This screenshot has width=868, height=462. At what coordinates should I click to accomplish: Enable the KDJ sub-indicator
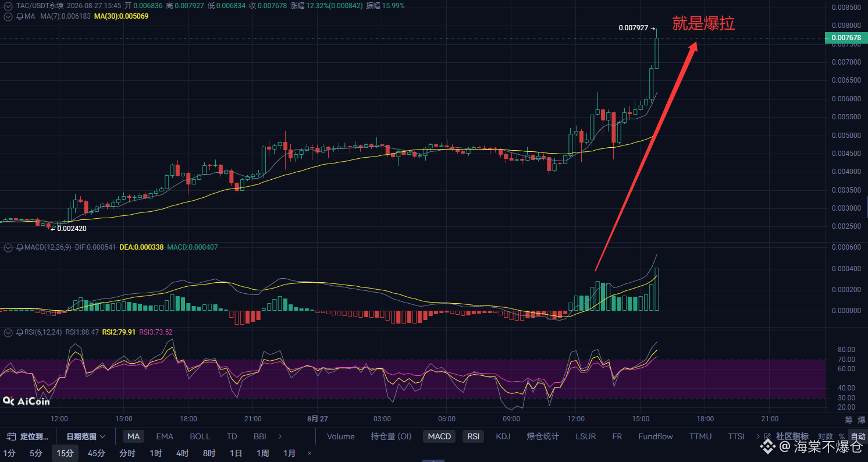(503, 436)
